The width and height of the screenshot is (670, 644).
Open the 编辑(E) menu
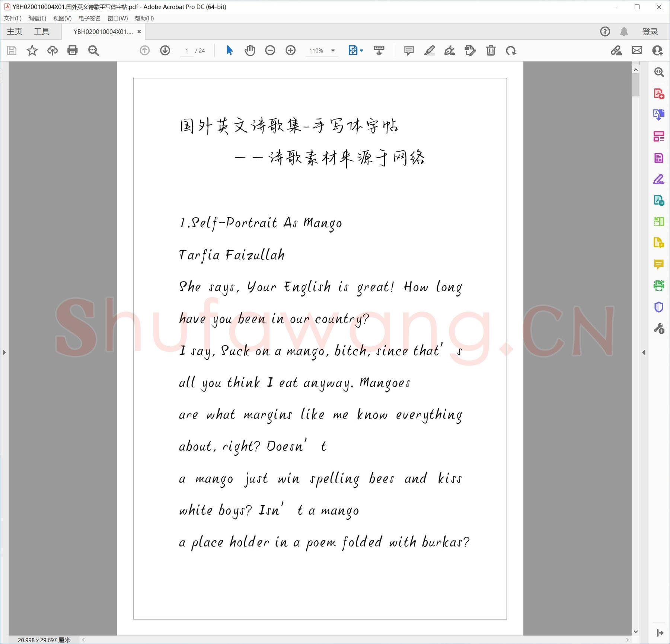click(x=37, y=18)
